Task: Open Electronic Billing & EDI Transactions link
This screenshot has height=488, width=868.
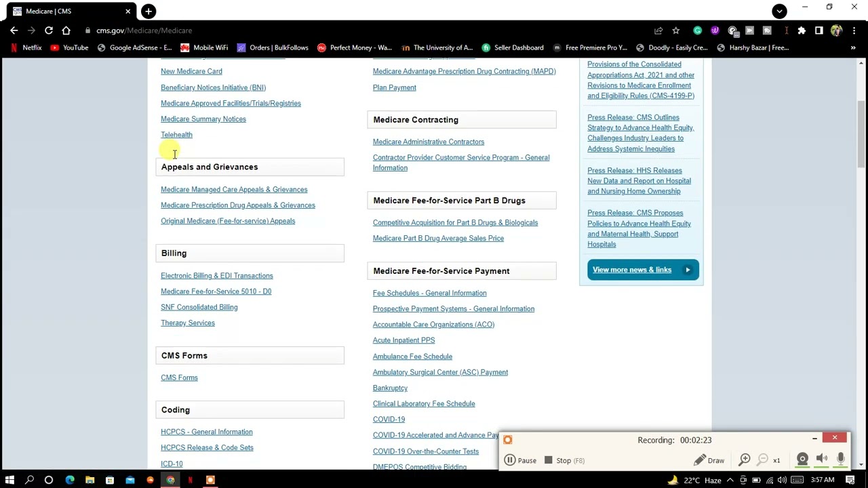Action: coord(217,276)
